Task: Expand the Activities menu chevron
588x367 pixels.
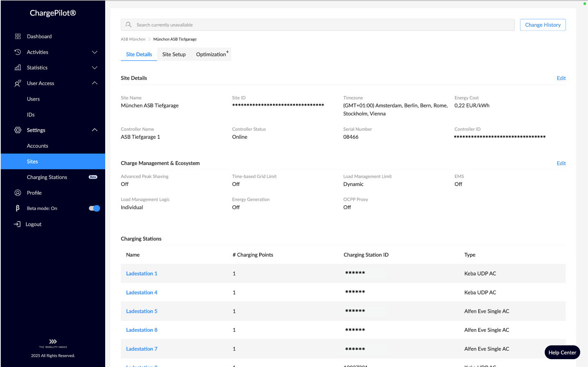Action: (95, 52)
